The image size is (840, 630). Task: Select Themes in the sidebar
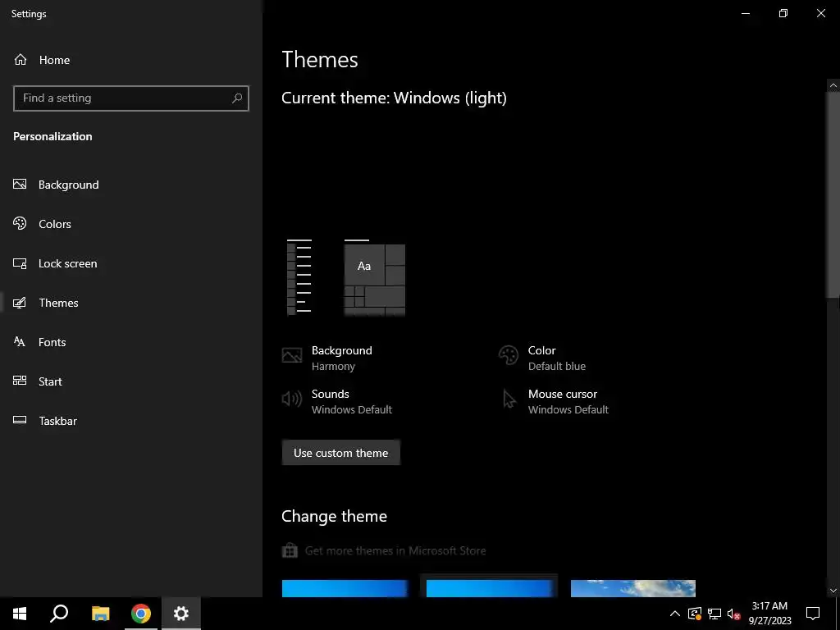point(131,303)
